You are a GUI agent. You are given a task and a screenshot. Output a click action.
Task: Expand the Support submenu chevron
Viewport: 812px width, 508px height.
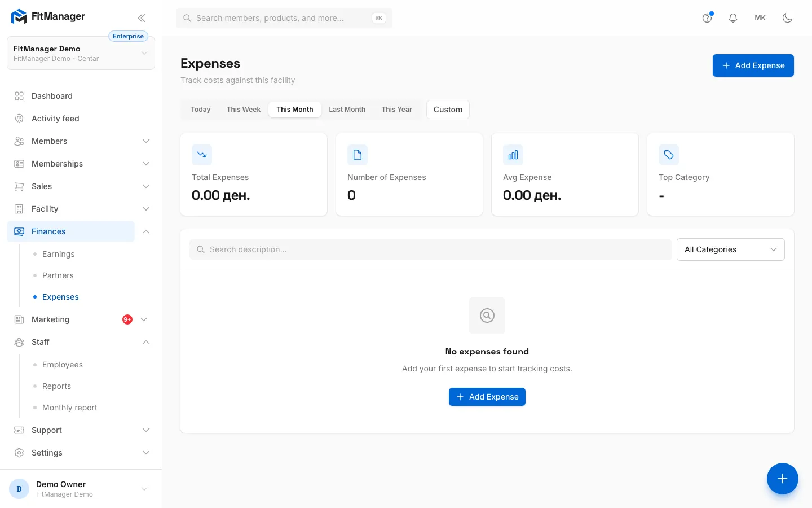(x=146, y=430)
